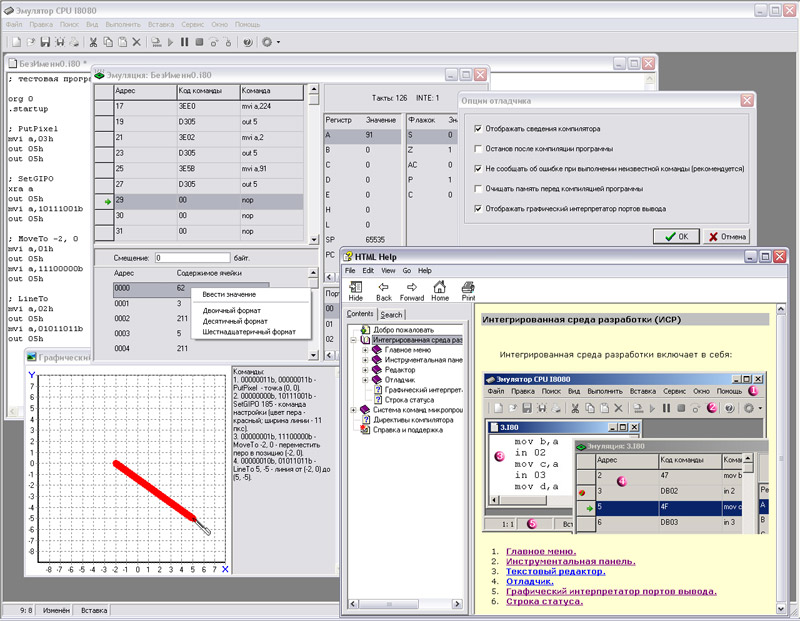Open the 'Текстовый редактор.' help link

click(x=556, y=572)
